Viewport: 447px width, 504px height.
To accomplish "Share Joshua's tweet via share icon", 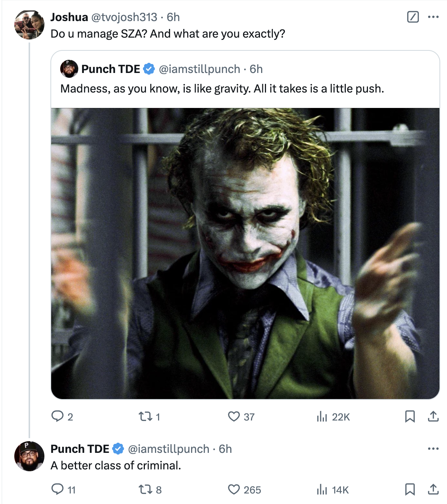I will point(433,416).
